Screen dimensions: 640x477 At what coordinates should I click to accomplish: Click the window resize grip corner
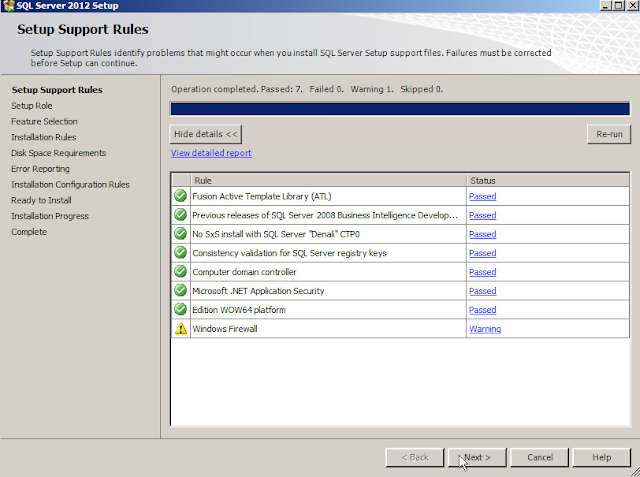[x=635, y=472]
